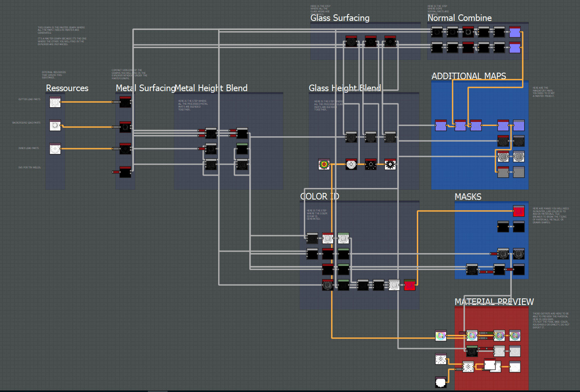
Task: Select the ADDITIONAL MAPS frame title
Action: (x=469, y=76)
